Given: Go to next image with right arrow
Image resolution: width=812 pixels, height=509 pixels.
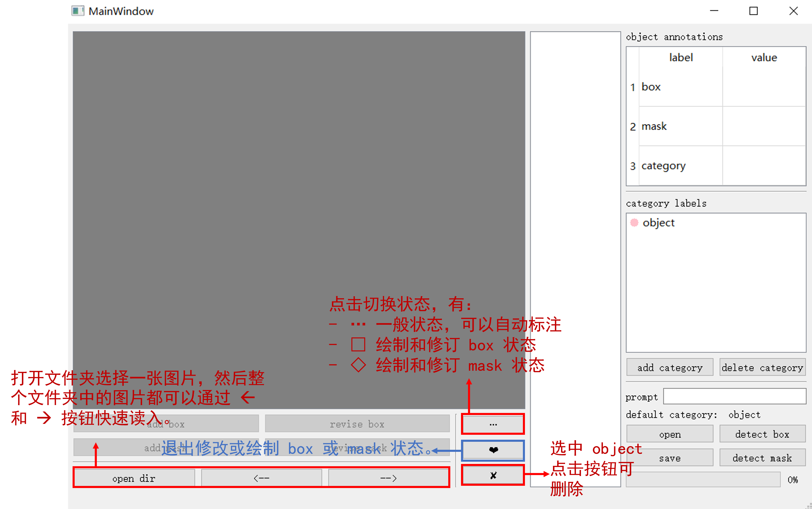Looking at the screenshot, I should (x=388, y=478).
